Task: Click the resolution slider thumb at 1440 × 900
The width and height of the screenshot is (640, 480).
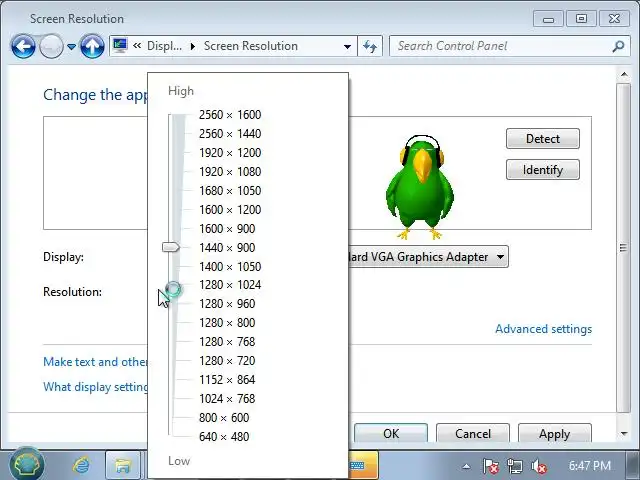Action: coord(171,247)
